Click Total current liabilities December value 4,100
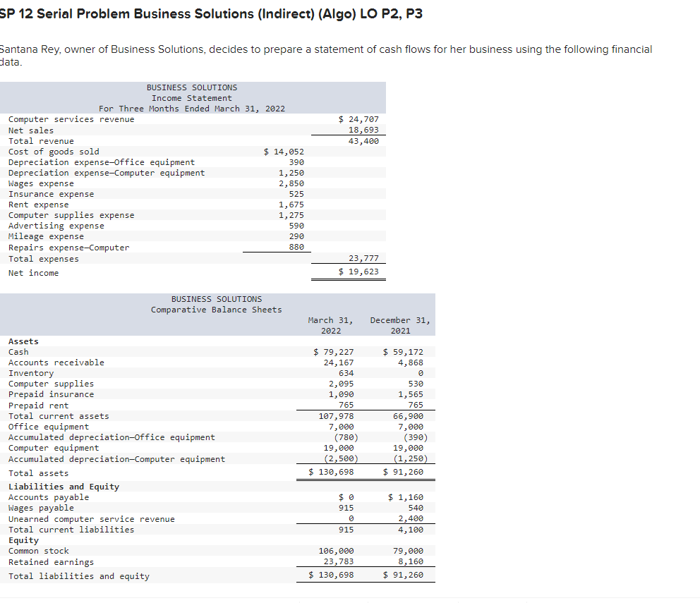700x603 pixels. pyautogui.click(x=411, y=530)
